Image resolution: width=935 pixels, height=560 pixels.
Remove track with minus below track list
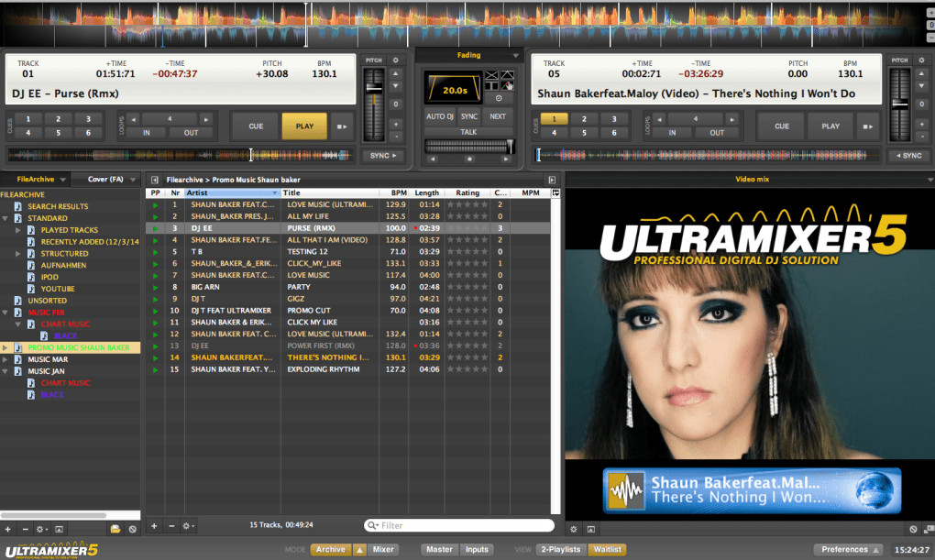[x=171, y=526]
